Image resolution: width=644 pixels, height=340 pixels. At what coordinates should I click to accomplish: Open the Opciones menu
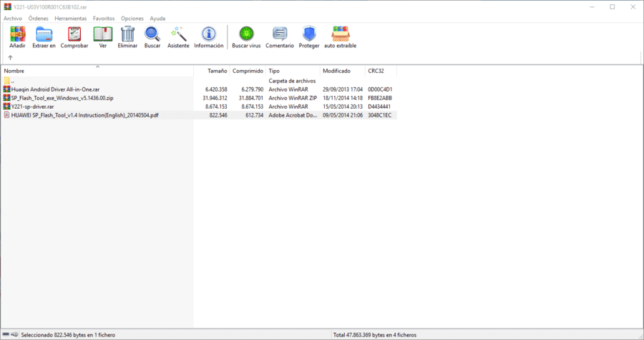tap(132, 19)
